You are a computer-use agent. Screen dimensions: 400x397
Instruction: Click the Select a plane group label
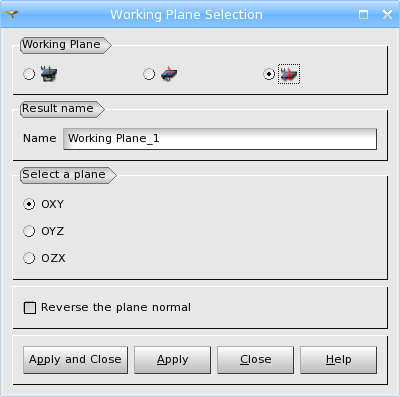pos(64,174)
